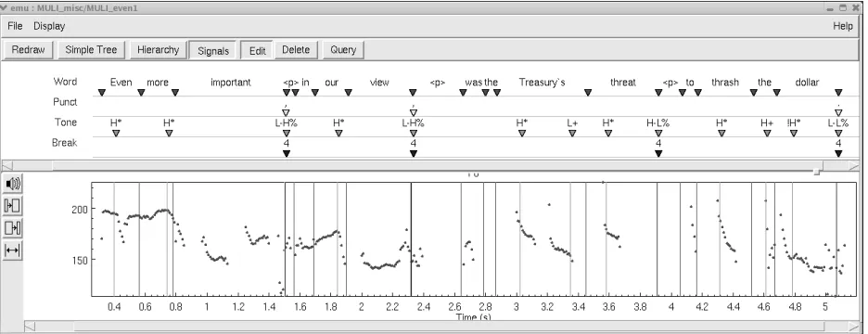Click word boundary marker between Even and more
868x334 pixels.
[141, 93]
